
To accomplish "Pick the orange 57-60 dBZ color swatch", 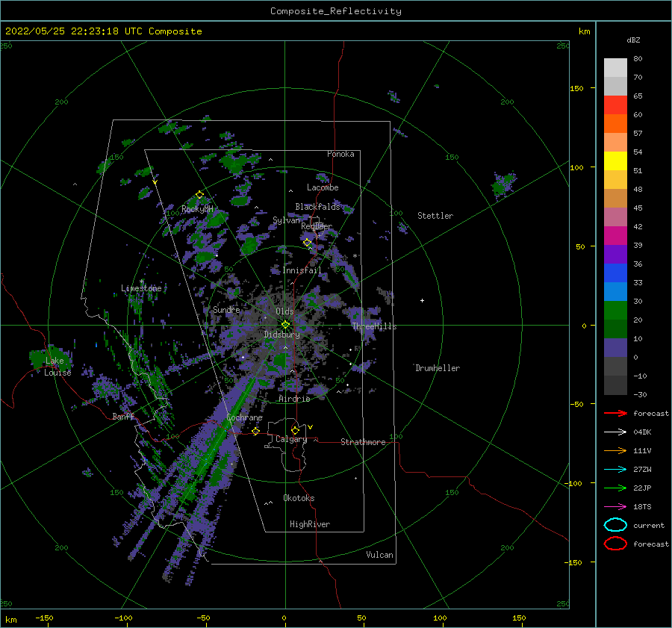I will tap(615, 123).
